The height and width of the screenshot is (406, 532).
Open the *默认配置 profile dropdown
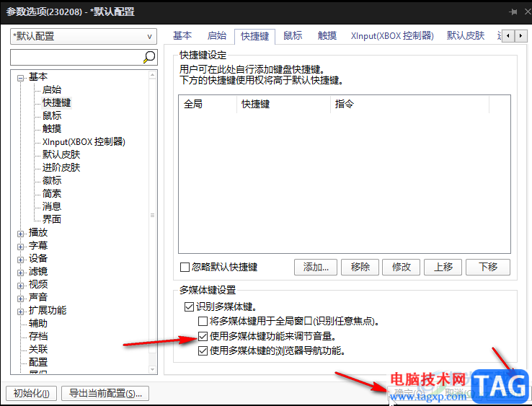pyautogui.click(x=84, y=36)
